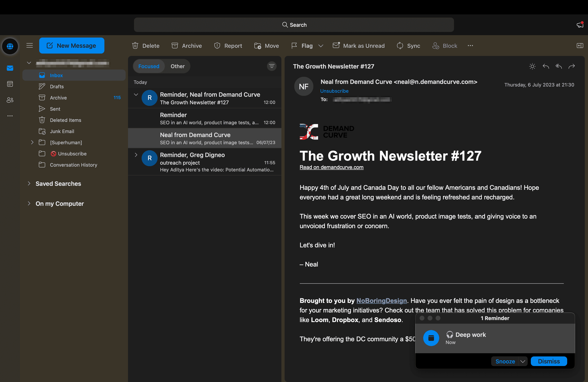This screenshot has height=382, width=588.
Task: Toggle the reading pane light mode
Action: (532, 66)
